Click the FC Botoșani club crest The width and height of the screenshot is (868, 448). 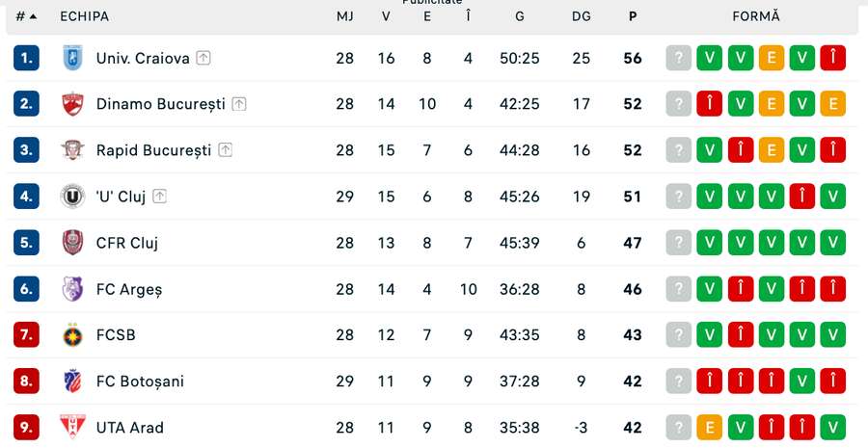click(72, 382)
